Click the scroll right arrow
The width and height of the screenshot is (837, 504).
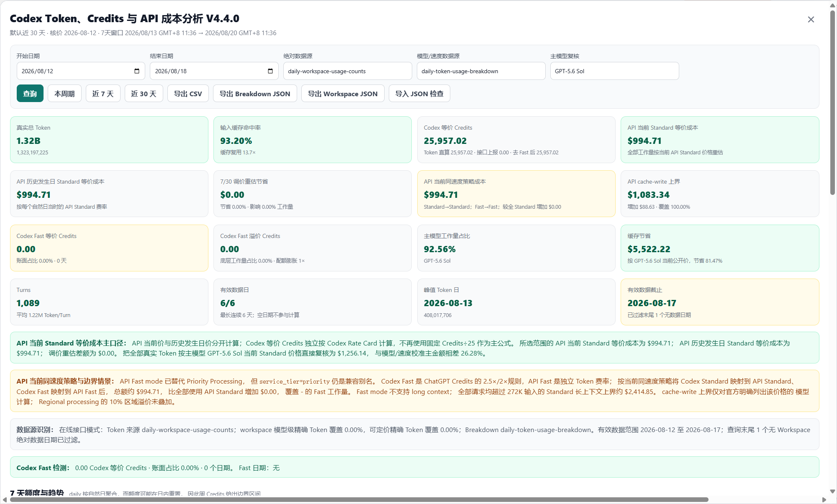tap(824, 500)
